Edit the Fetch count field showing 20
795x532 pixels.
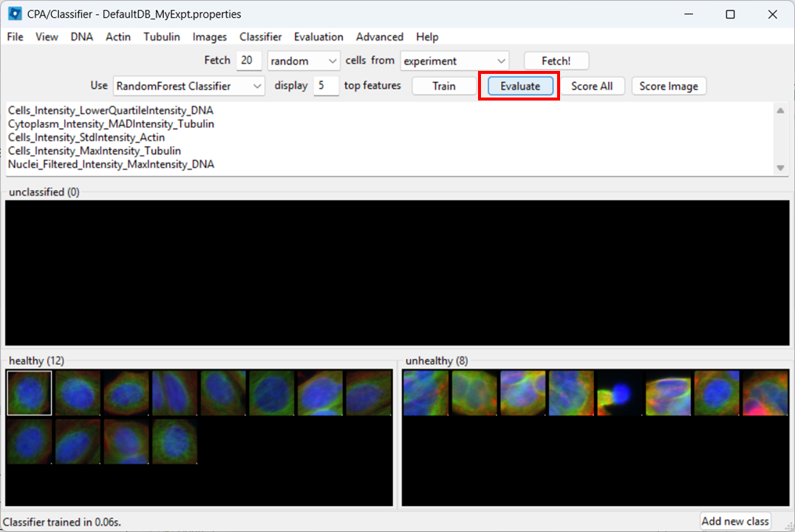click(249, 60)
